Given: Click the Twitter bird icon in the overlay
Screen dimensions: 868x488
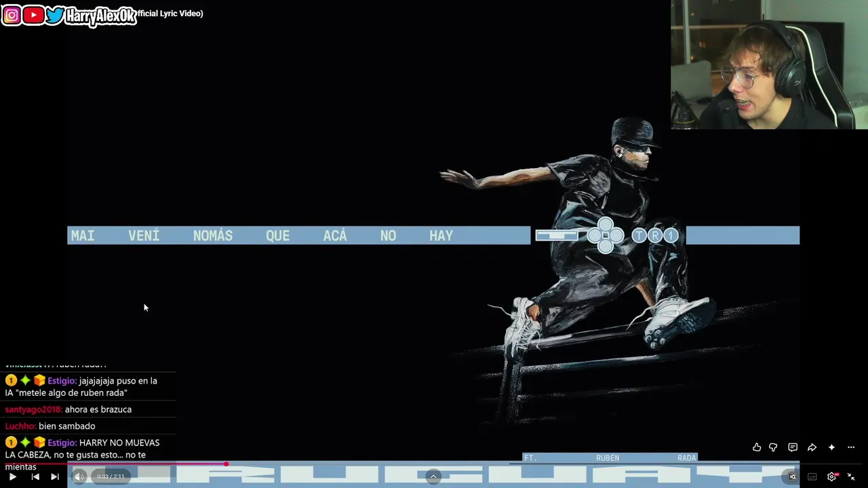Looking at the screenshot, I should pyautogui.click(x=55, y=15).
